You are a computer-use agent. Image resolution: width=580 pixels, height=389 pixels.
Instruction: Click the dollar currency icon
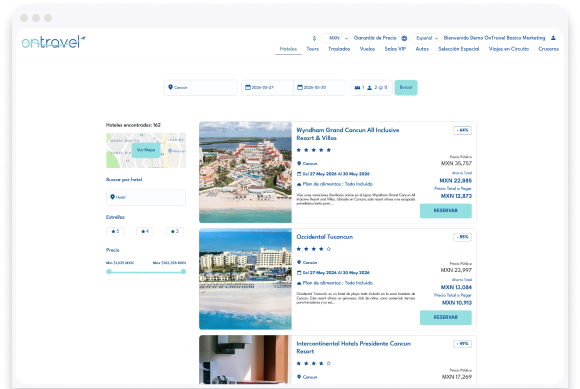tap(314, 38)
